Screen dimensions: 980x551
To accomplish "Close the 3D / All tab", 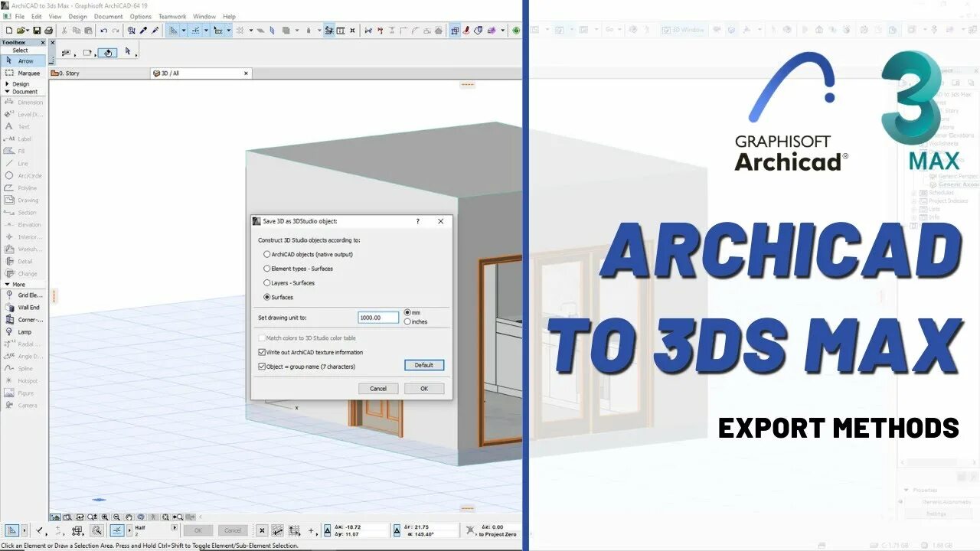I will click(246, 73).
